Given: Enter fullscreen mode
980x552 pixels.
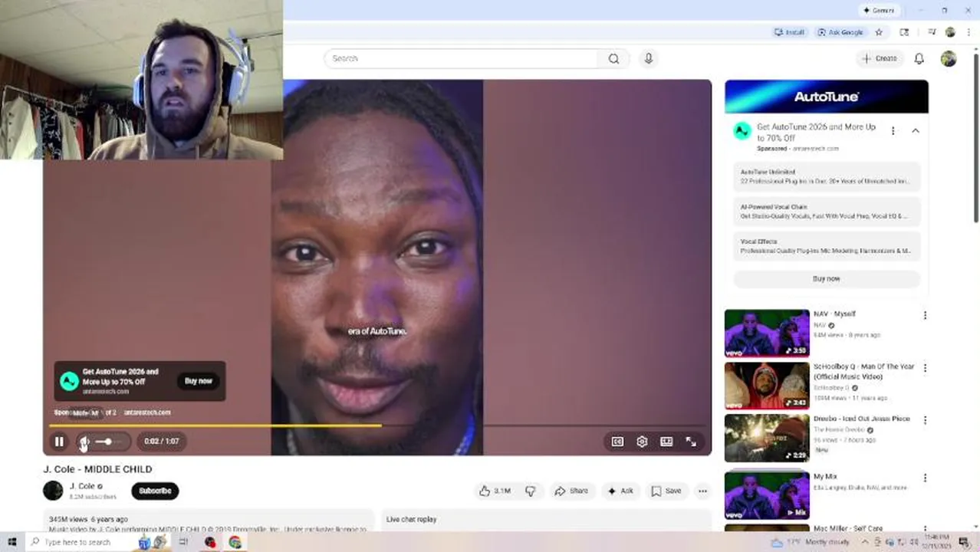Looking at the screenshot, I should (x=691, y=442).
